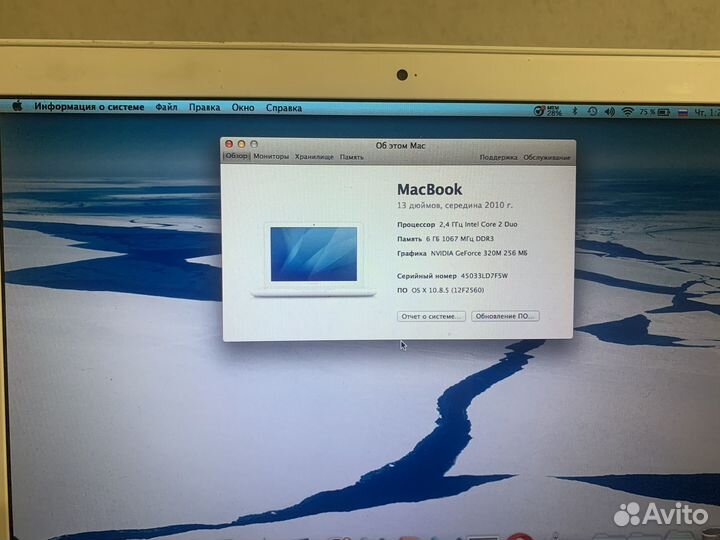The width and height of the screenshot is (720, 540).
Task: Open the Файл menu
Action: [x=166, y=107]
